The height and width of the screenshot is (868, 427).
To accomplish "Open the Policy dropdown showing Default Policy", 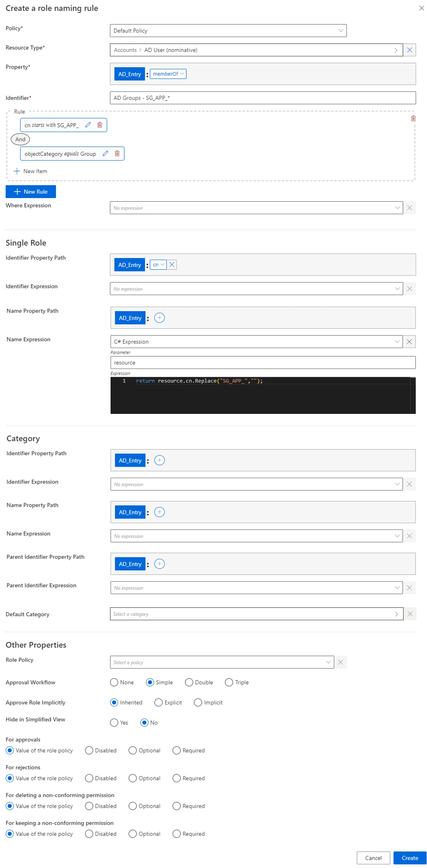I will tap(228, 31).
